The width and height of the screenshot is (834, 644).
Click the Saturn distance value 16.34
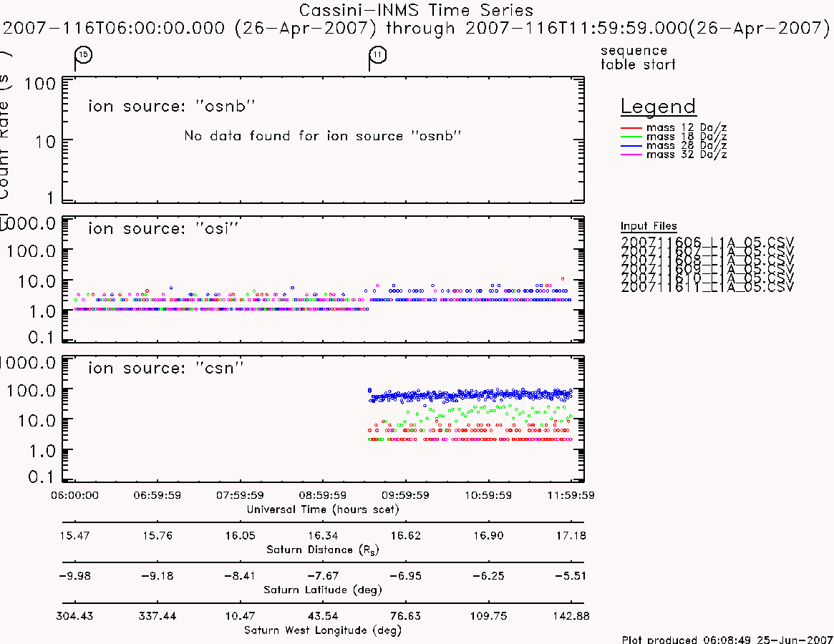323,535
